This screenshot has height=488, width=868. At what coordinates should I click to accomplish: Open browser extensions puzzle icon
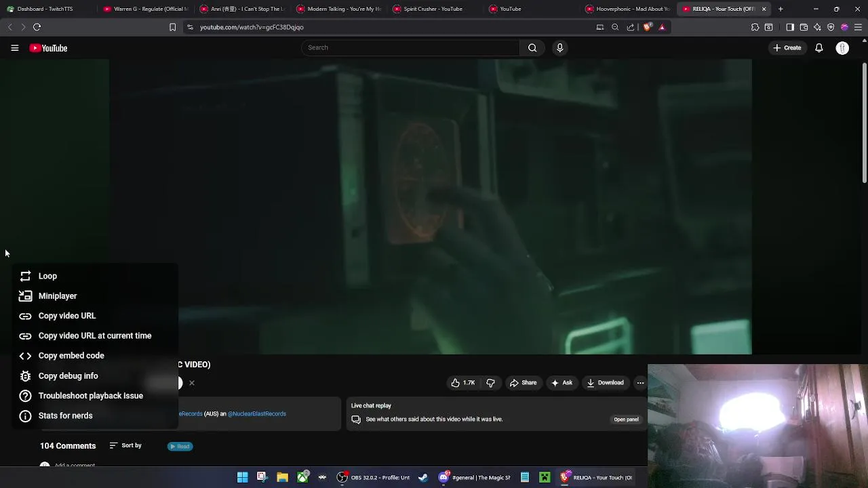pyautogui.click(x=755, y=27)
